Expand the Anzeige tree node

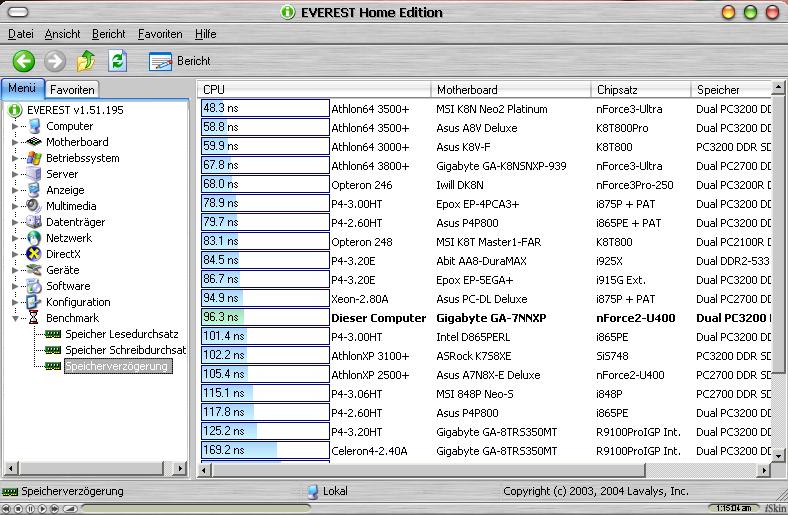[15, 190]
